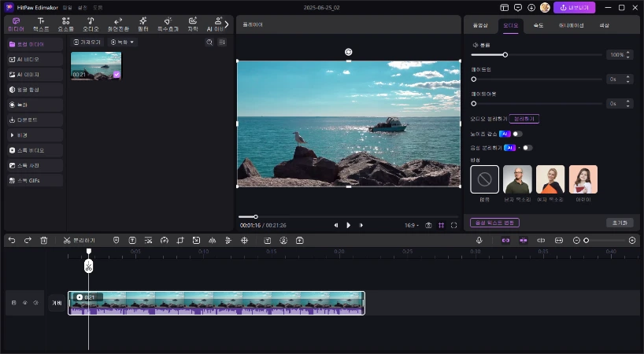The height and width of the screenshot is (354, 644).
Task: Open stock GIFs sidebar item
Action: coord(35,180)
